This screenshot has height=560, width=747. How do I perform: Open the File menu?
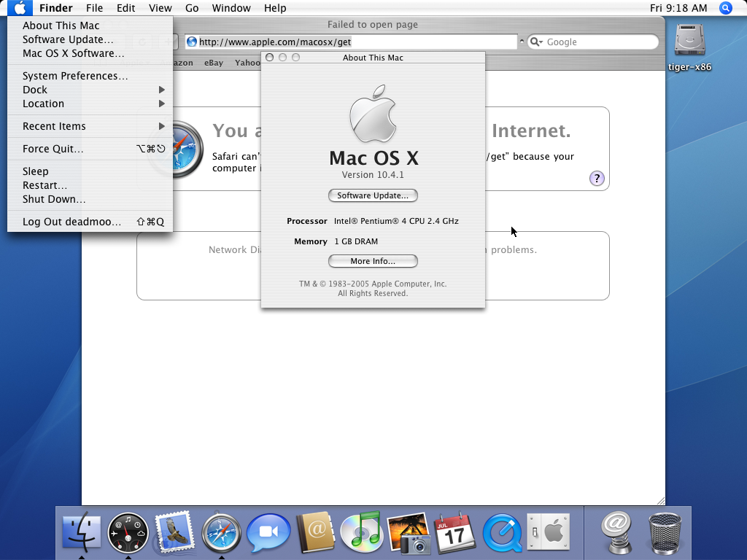[x=94, y=8]
